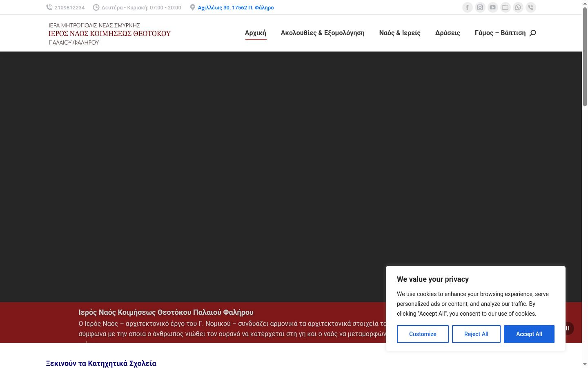Click the hours text Δευτέρα - Κυριακή: 07:00 - 20:00
Image resolution: width=588 pixels, height=368 pixels.
141,8
